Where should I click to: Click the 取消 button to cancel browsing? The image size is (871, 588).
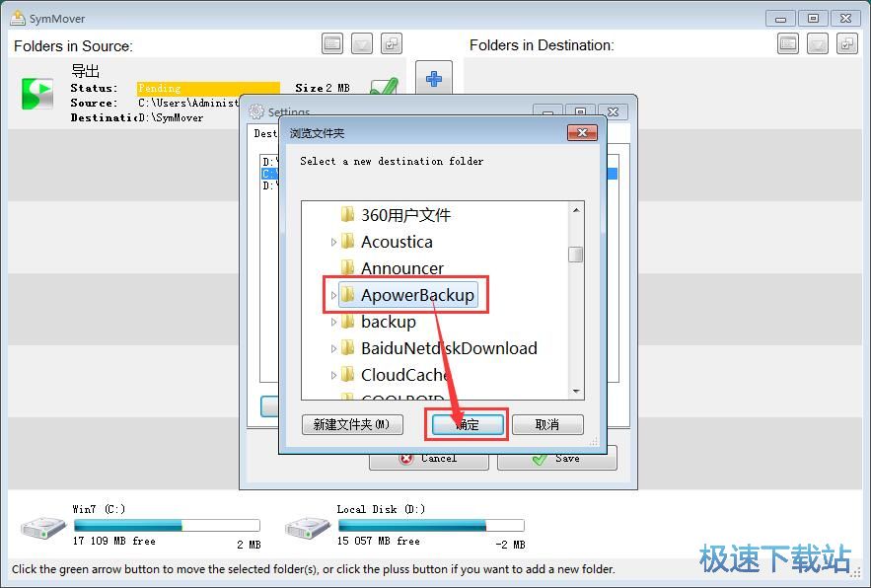click(x=547, y=424)
